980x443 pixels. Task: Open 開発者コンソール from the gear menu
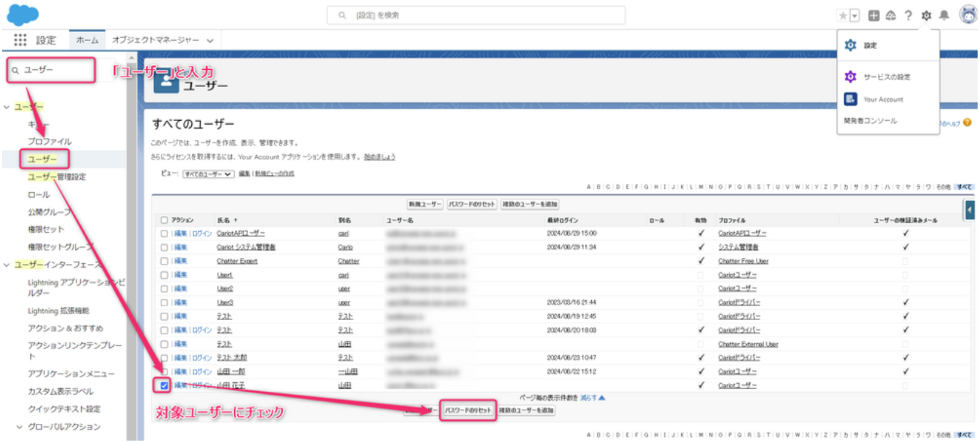870,121
